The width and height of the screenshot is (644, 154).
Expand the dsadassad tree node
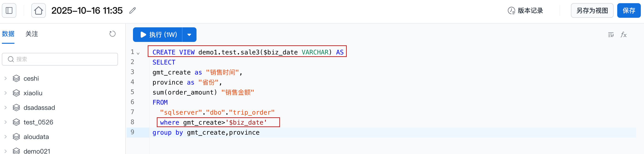coord(5,108)
